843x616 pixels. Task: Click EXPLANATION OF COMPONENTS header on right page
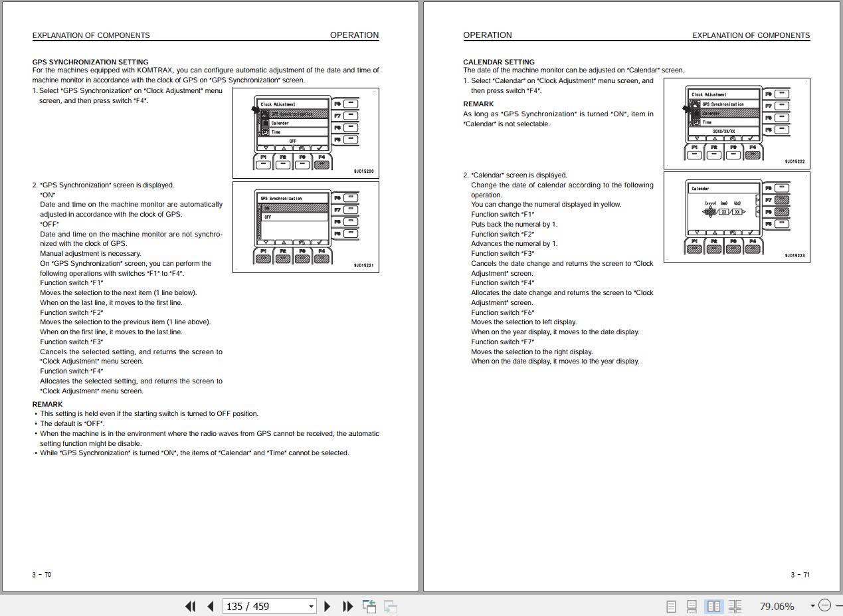pos(751,35)
